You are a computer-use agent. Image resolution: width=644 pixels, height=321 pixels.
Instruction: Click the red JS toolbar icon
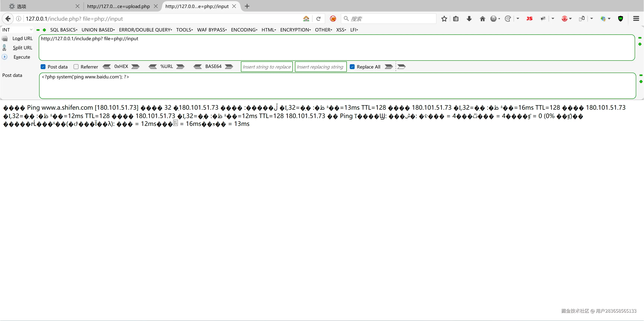tap(529, 19)
